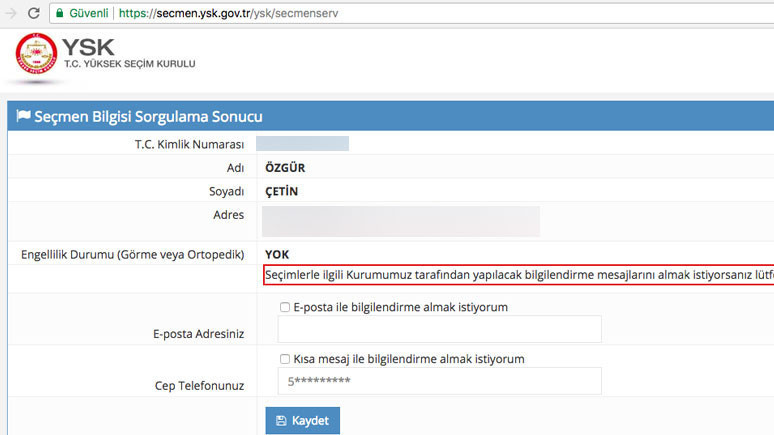Screen dimensions: 774x435
Task: Click the Engellilik Durumu label
Action: tap(133, 255)
